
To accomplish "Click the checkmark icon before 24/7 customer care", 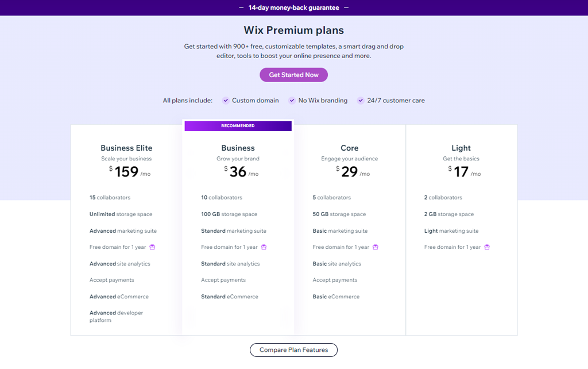I will tap(361, 100).
